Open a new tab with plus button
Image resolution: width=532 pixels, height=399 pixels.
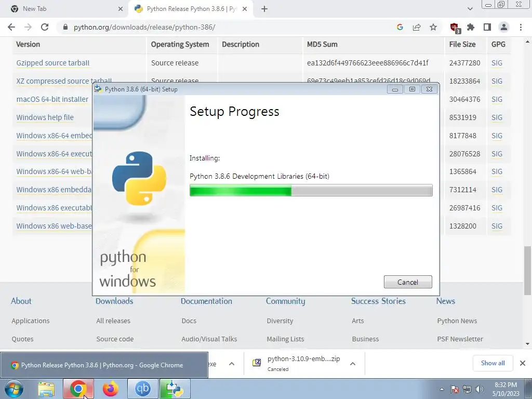click(264, 9)
